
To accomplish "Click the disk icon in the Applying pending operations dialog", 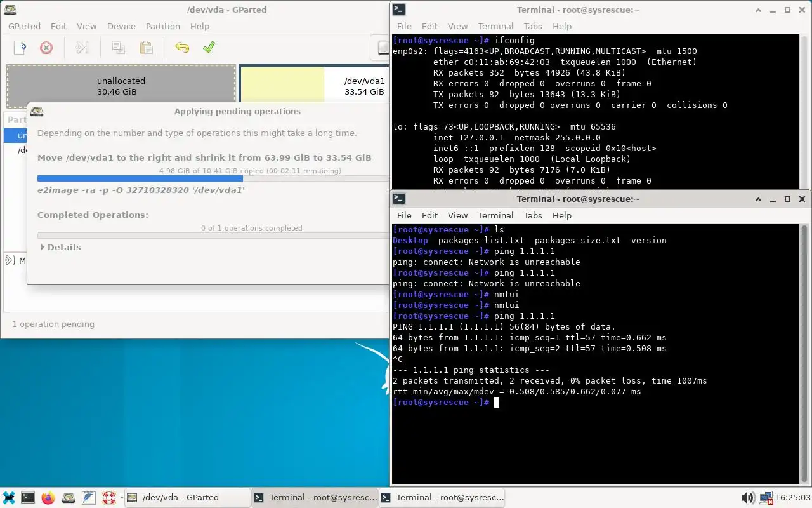I will coord(37,111).
